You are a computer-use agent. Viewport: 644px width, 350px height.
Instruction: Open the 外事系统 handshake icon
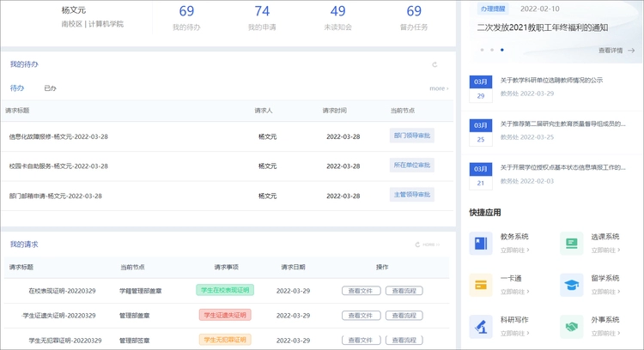point(572,326)
